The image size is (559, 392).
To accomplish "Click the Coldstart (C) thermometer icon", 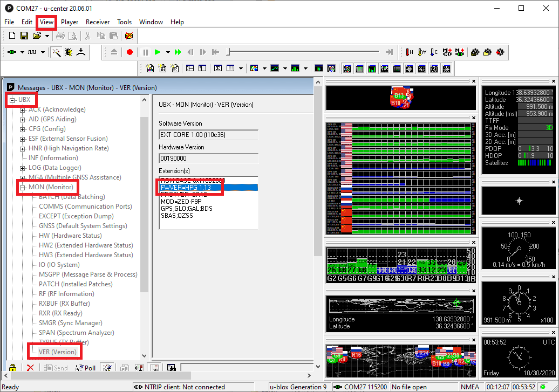I will [x=433, y=52].
